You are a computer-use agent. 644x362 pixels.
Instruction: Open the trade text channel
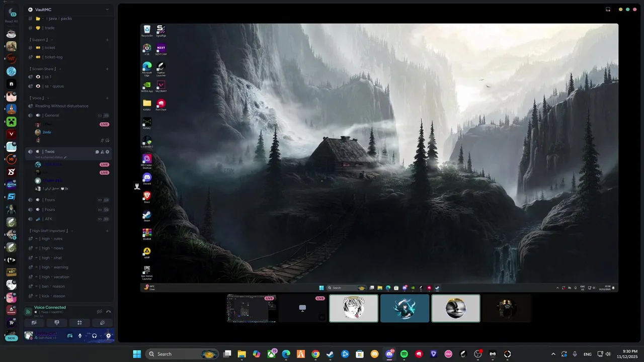pos(69,28)
